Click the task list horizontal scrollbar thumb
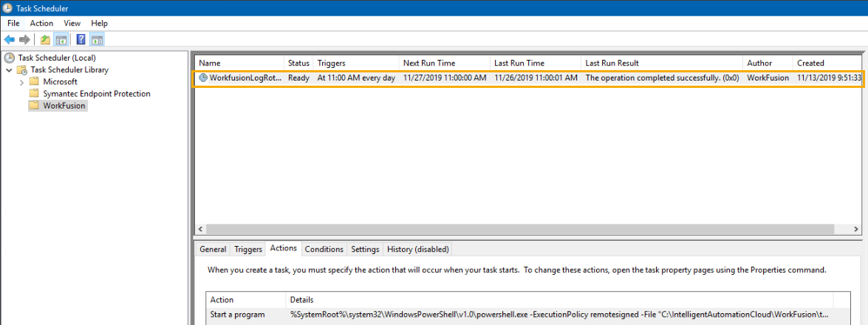Image resolution: width=868 pixels, height=325 pixels. (520, 229)
